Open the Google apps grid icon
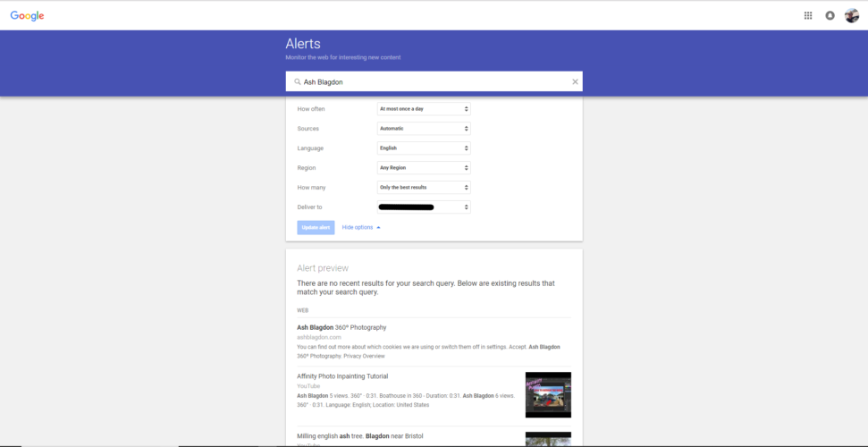Screen dimensions: 868x447 coord(808,15)
